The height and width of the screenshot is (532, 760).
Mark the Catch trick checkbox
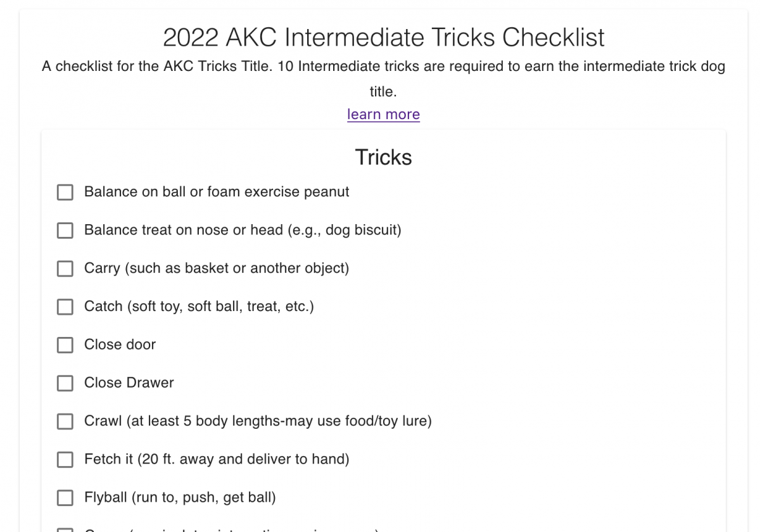65,307
